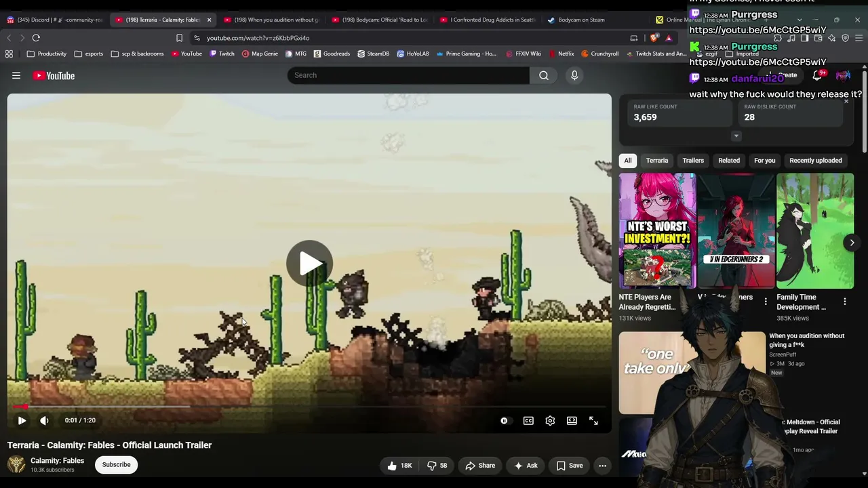Image resolution: width=868 pixels, height=488 pixels.
Task: Open the Ask AI button
Action: [x=526, y=466]
